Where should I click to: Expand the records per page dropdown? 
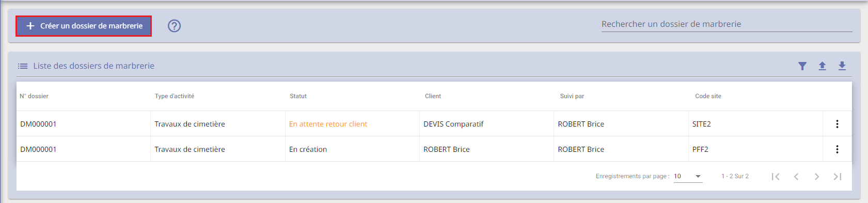tap(688, 177)
